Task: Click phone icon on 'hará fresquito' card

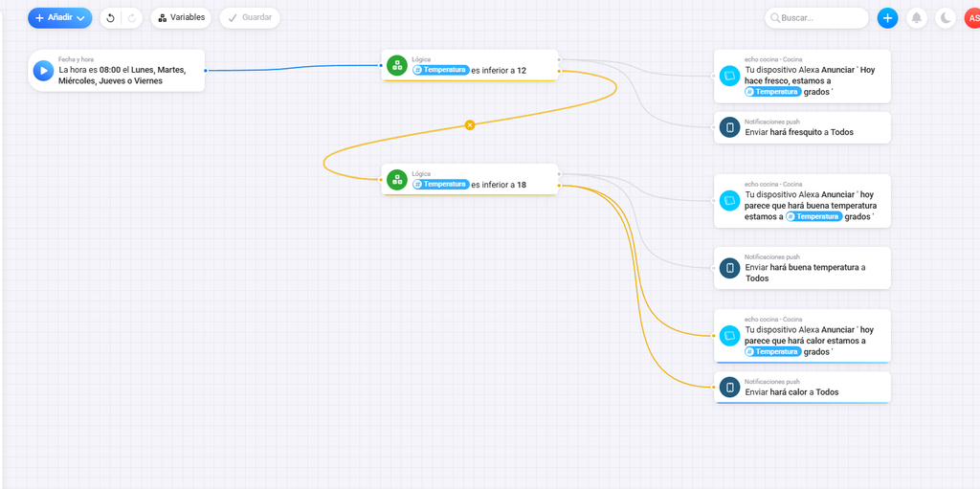Action: (729, 127)
